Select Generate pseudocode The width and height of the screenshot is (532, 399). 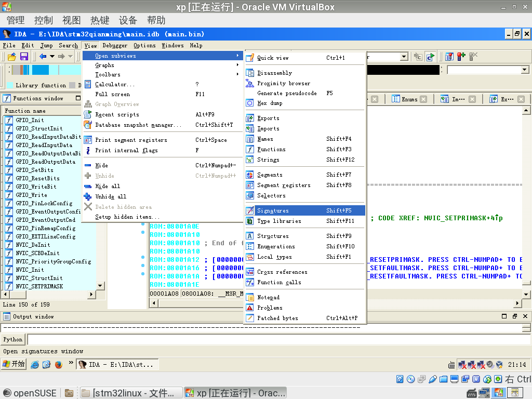pos(305,94)
